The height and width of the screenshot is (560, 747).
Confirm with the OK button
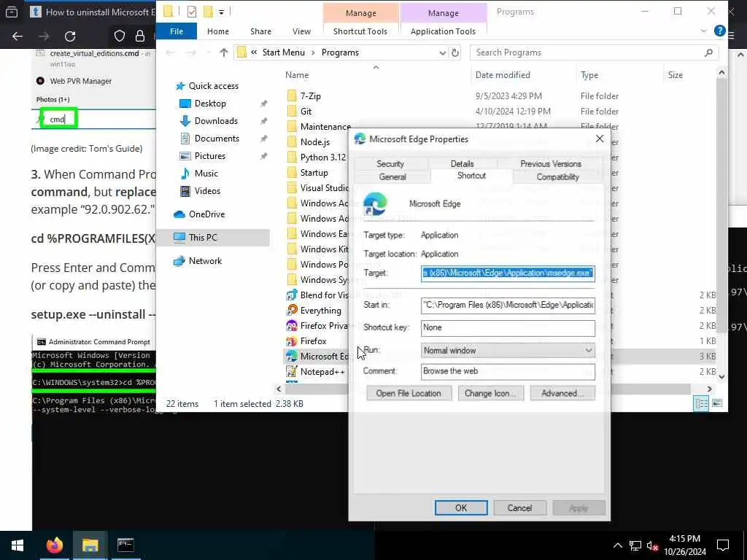[461, 508]
